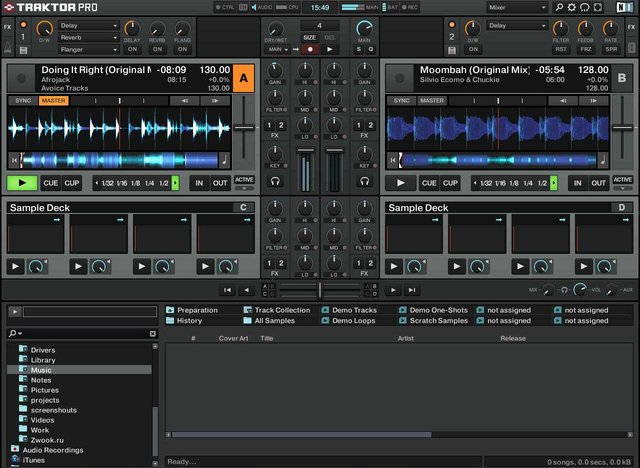
Task: Set loop IN point on Deck A
Action: pos(199,183)
